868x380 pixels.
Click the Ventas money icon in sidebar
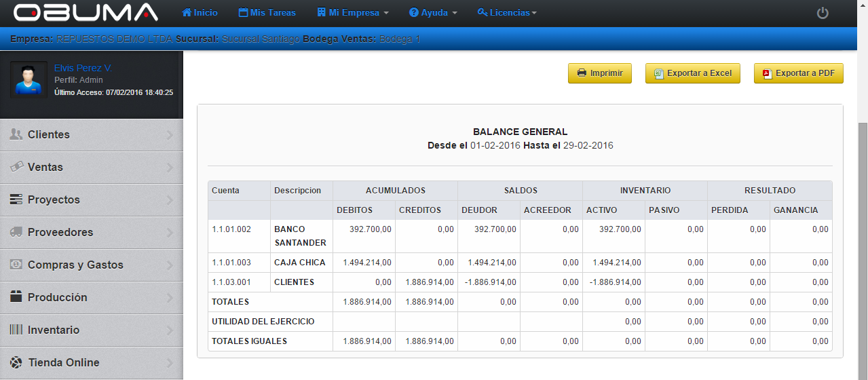click(x=16, y=167)
